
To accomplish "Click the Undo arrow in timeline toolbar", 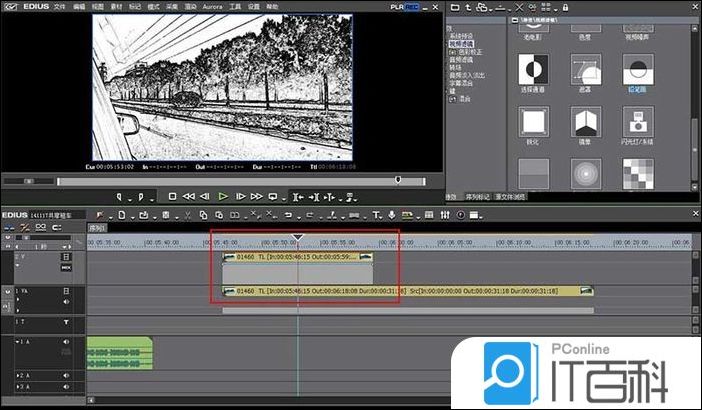I will [x=287, y=215].
